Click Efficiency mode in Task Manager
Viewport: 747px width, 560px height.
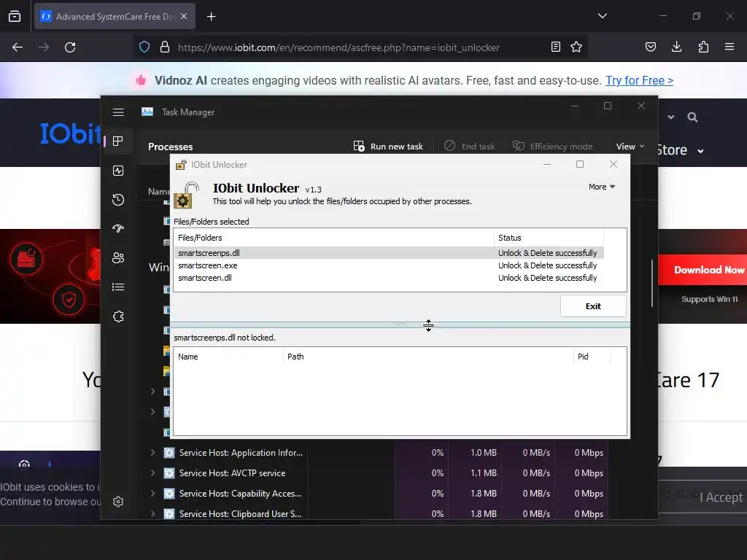pyautogui.click(x=553, y=146)
